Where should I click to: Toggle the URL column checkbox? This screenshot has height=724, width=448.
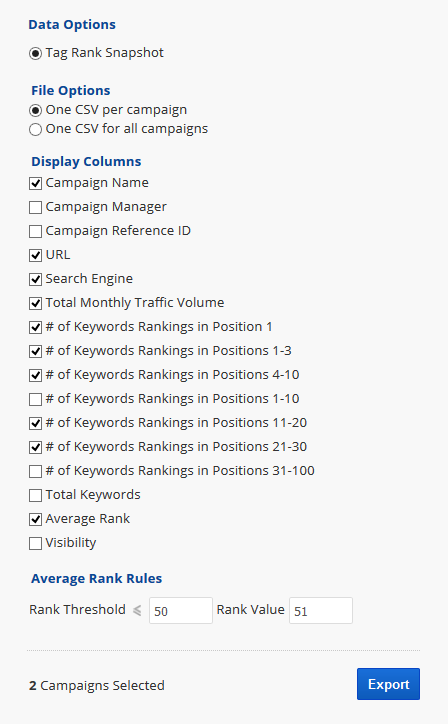click(x=36, y=256)
